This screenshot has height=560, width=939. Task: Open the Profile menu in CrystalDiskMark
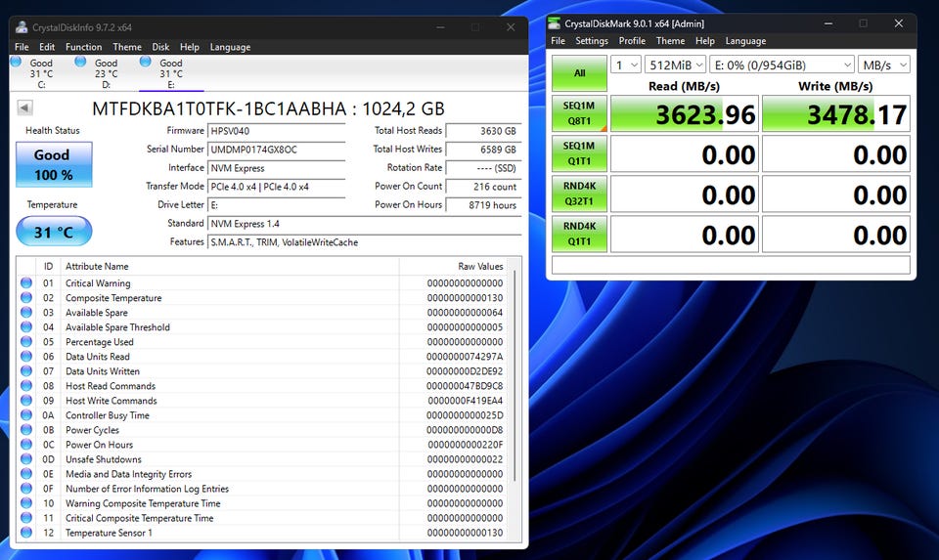coord(632,41)
